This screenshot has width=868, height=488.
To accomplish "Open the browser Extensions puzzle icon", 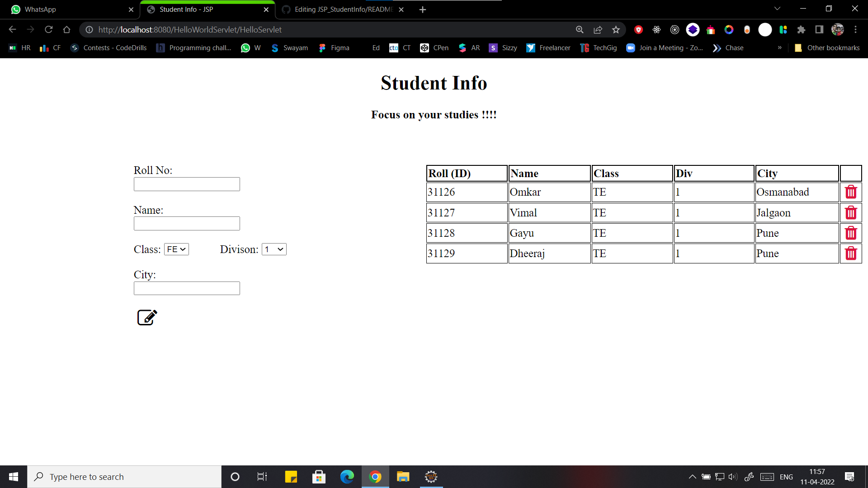I will point(802,29).
